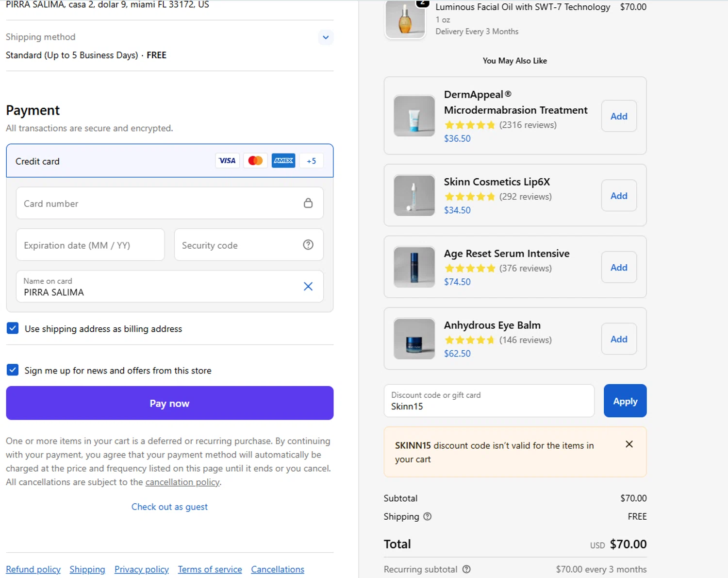
Task: Click the Anhydrous Eye Balm thumbnail
Action: click(x=414, y=339)
